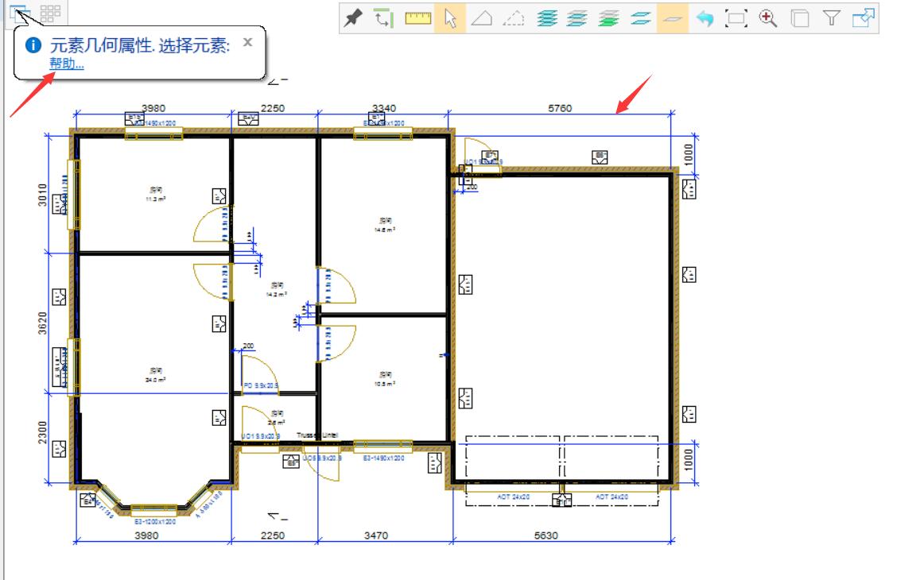Select the E3-1200x1200 bay window label
The height and width of the screenshot is (580, 924).
pos(155,522)
